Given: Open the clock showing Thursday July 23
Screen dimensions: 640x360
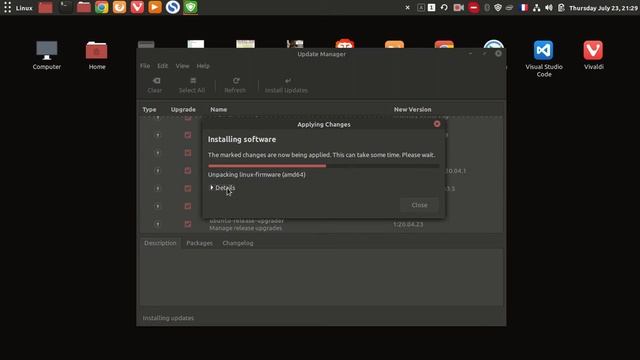Looking at the screenshot, I should click(x=603, y=8).
